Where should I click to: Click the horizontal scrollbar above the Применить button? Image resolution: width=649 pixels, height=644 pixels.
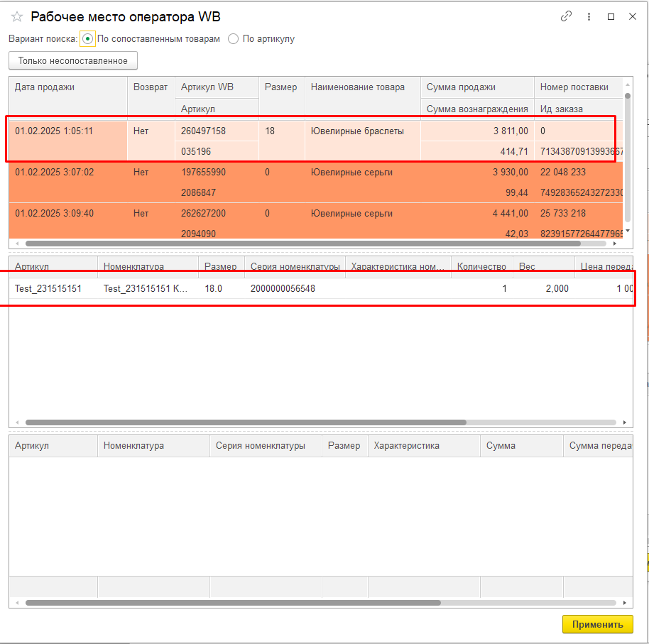pos(233,603)
